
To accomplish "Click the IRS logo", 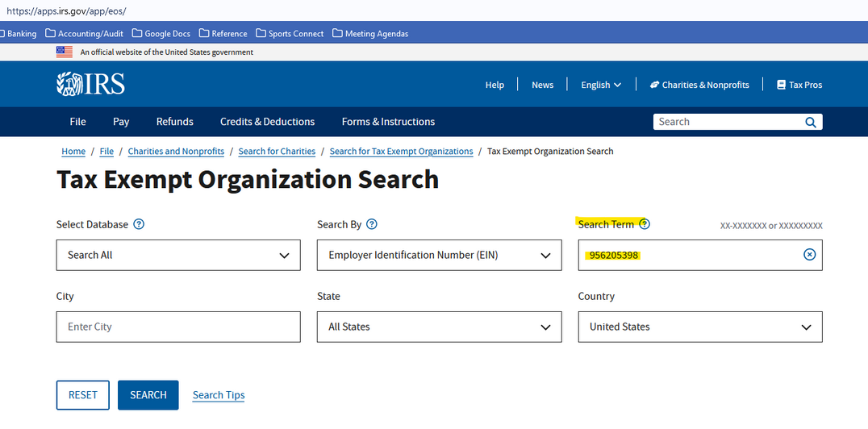I will (x=90, y=85).
